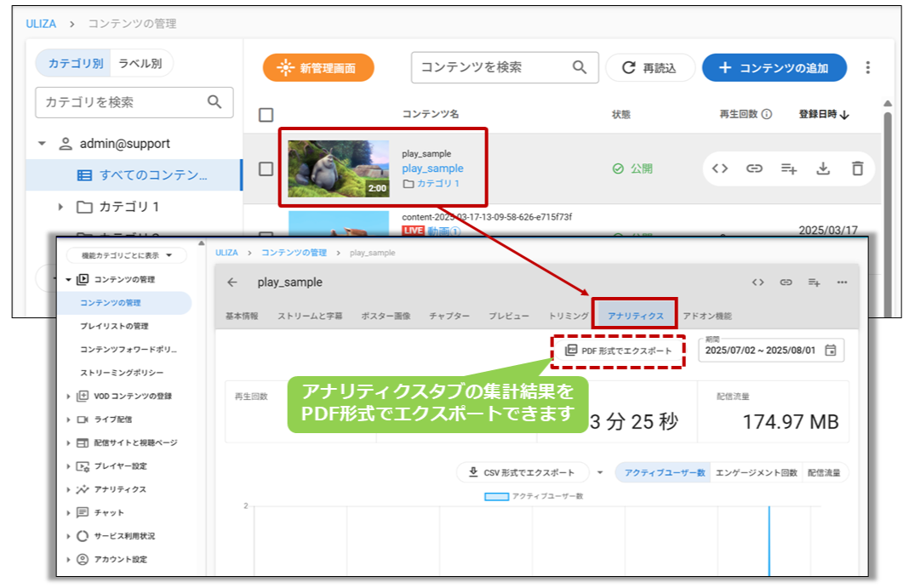The height and width of the screenshot is (588, 909).
Task: Click the search magnifier in コンテンツを検索 field
Action: (x=580, y=67)
